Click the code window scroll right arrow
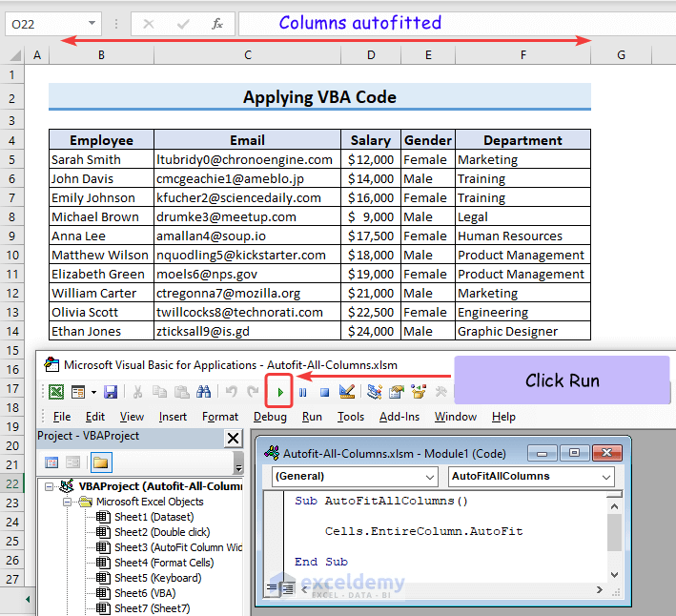This screenshot has width=676, height=616. pyautogui.click(x=600, y=589)
